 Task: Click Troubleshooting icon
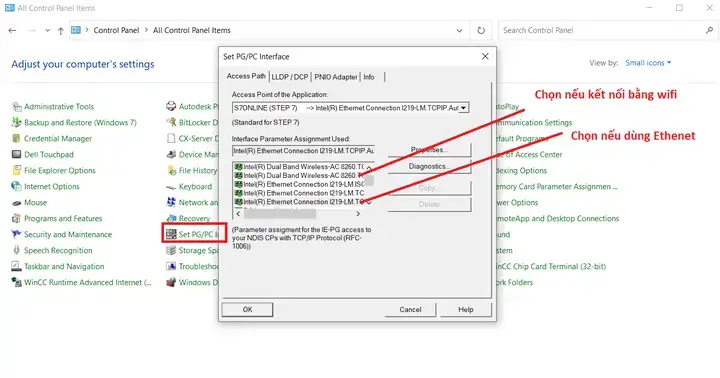point(171,266)
